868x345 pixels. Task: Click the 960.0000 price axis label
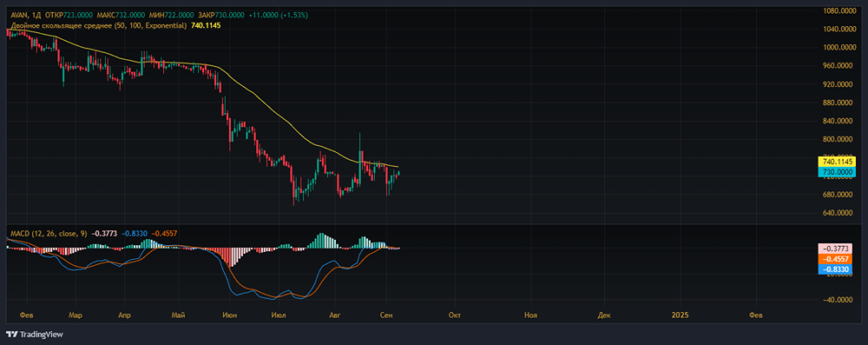click(x=838, y=66)
